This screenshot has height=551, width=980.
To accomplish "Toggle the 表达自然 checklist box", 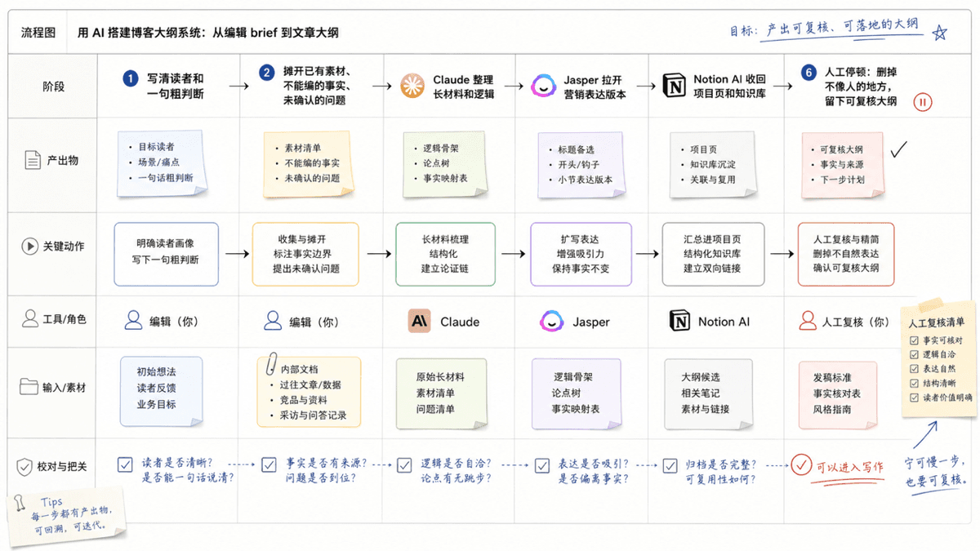I will point(914,369).
